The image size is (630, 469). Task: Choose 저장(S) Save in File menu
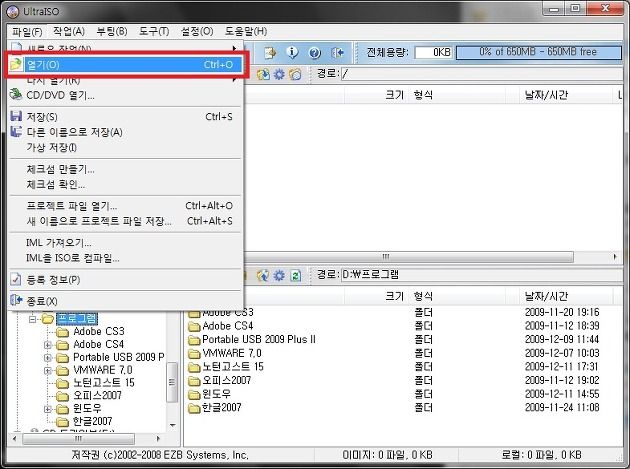[x=125, y=117]
